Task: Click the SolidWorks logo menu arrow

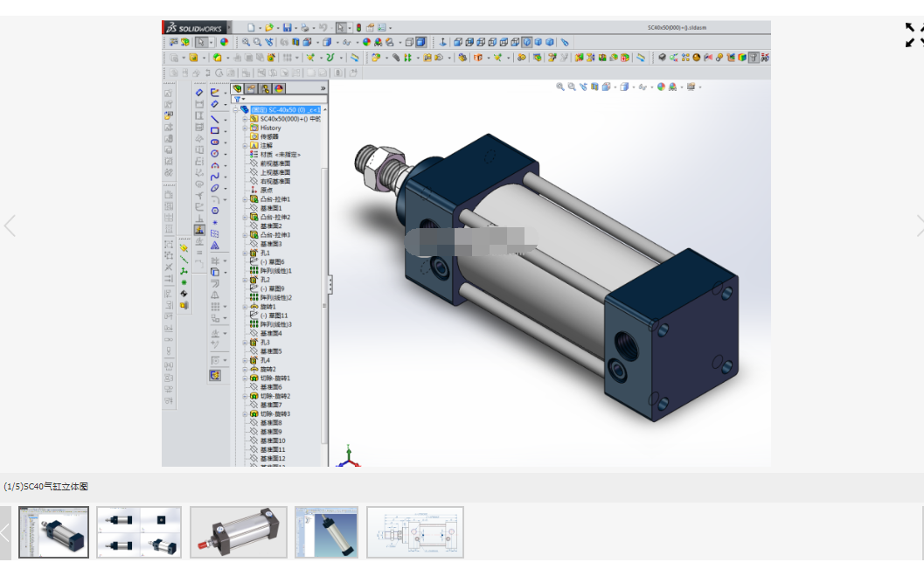Action: click(229, 28)
